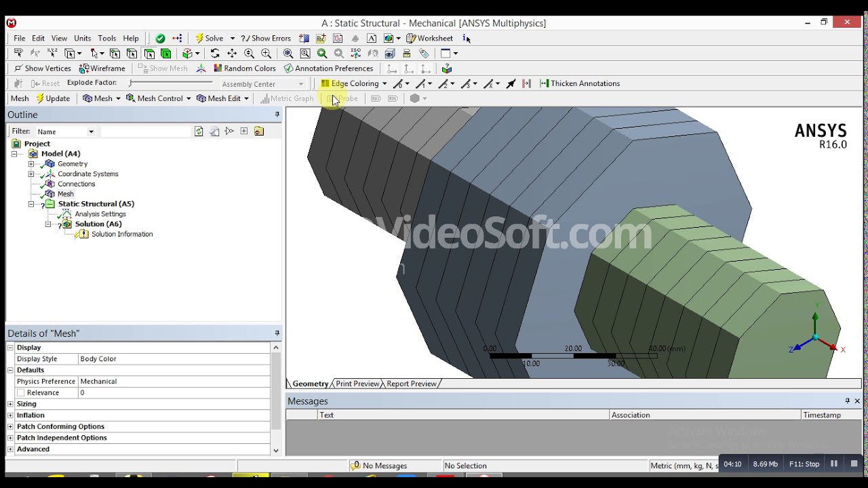Expand the Geometry tree node
This screenshot has width=868, height=488.
point(31,164)
